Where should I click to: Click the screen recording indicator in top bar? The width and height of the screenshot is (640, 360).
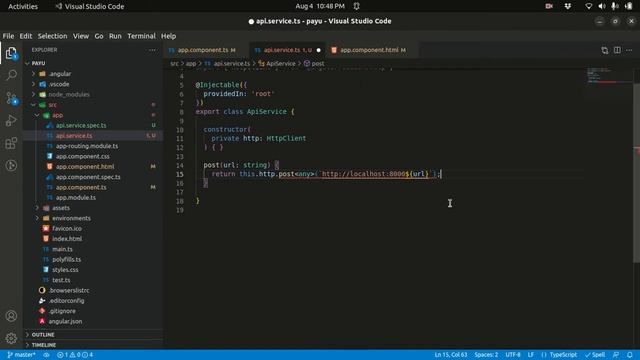[x=549, y=6]
